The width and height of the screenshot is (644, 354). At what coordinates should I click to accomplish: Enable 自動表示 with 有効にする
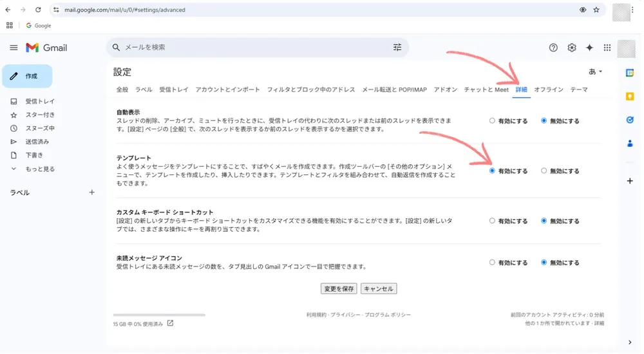point(492,121)
